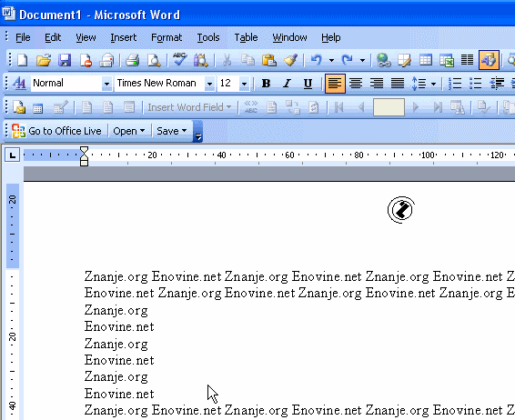Expand the Times New Roman font dropdown
This screenshot has height=420, width=515.
(209, 84)
